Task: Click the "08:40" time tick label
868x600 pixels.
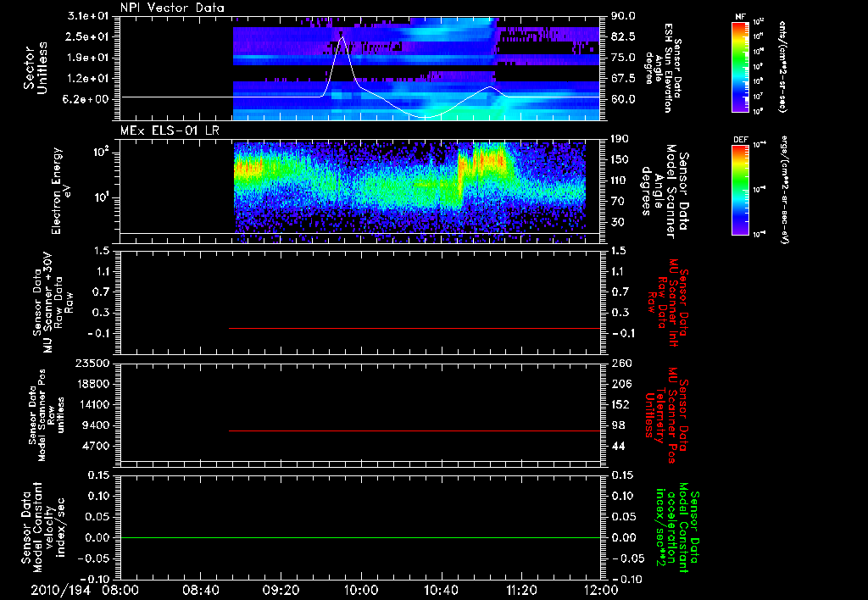Action: (200, 590)
